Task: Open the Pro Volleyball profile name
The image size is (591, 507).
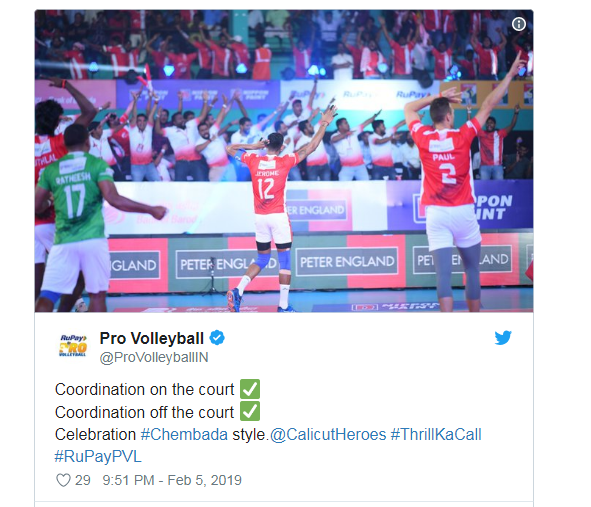Action: (152, 338)
